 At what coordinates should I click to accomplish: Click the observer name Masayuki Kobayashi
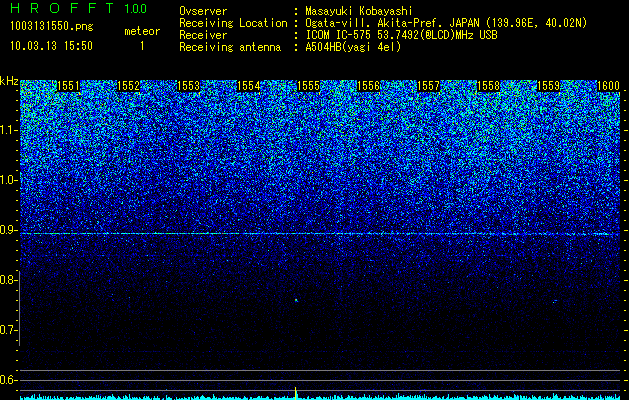coord(359,11)
